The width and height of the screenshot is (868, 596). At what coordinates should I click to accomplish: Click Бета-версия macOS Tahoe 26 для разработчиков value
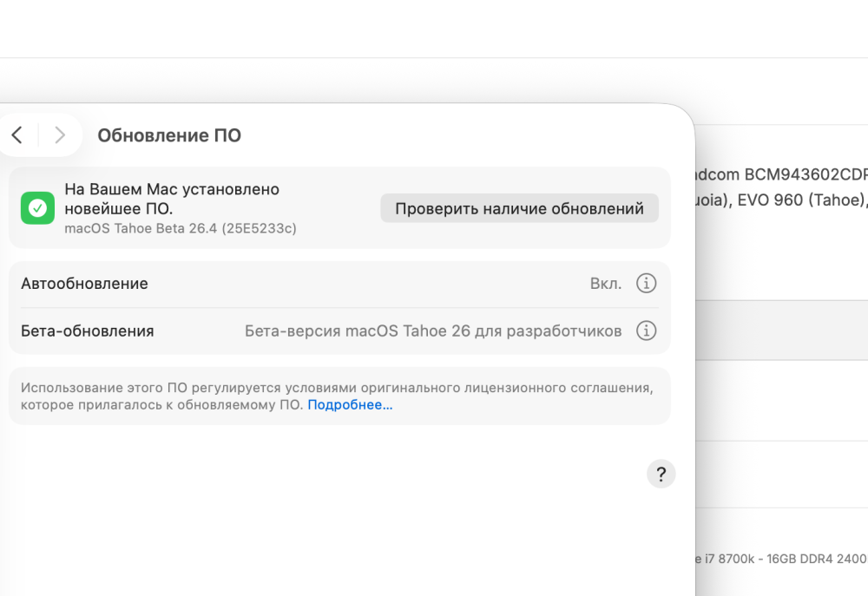tap(433, 331)
